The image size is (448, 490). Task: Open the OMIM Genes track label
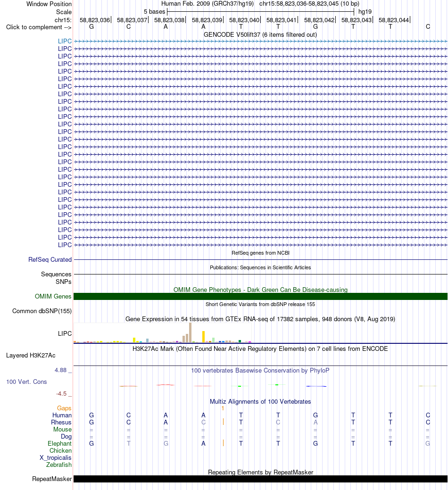click(x=53, y=296)
